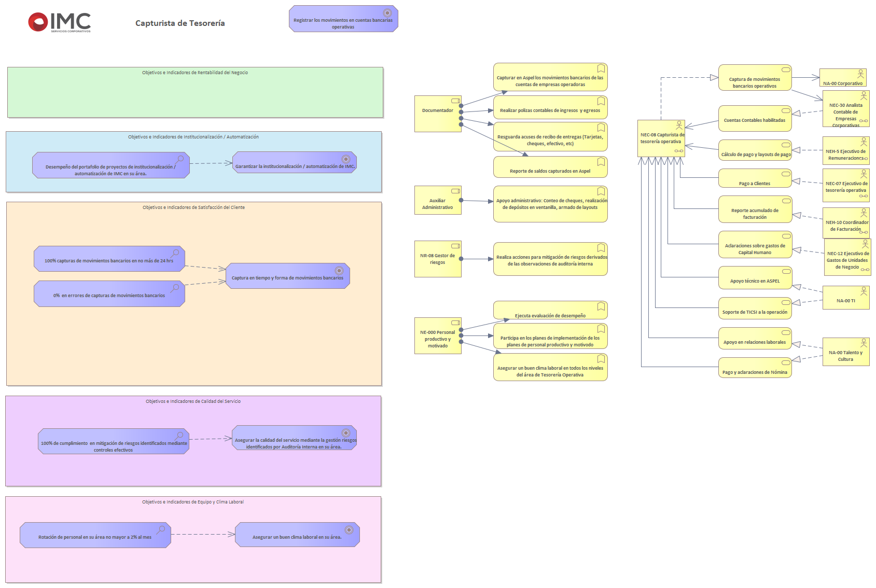Click the Calidad del Servicio group header

click(193, 401)
